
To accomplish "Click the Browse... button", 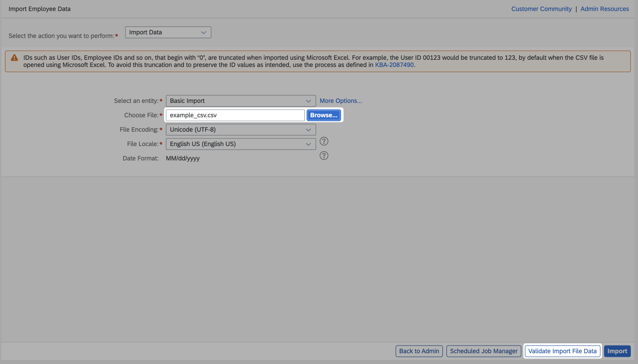I will point(324,115).
